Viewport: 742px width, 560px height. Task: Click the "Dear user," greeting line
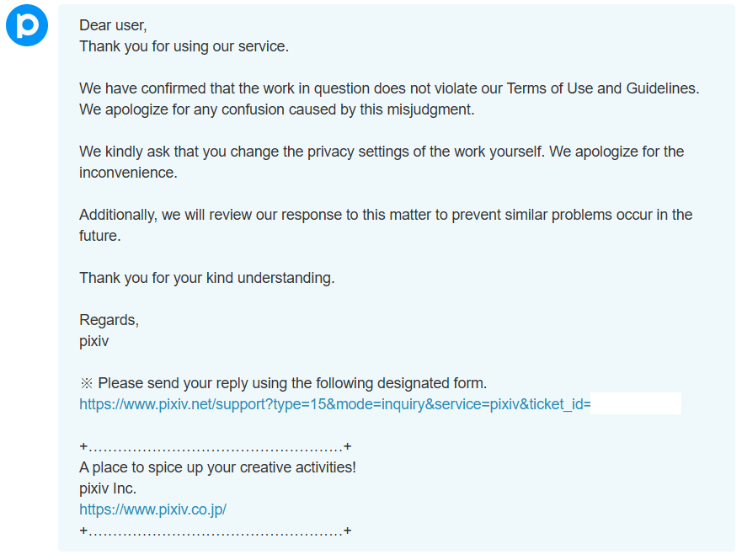[113, 25]
